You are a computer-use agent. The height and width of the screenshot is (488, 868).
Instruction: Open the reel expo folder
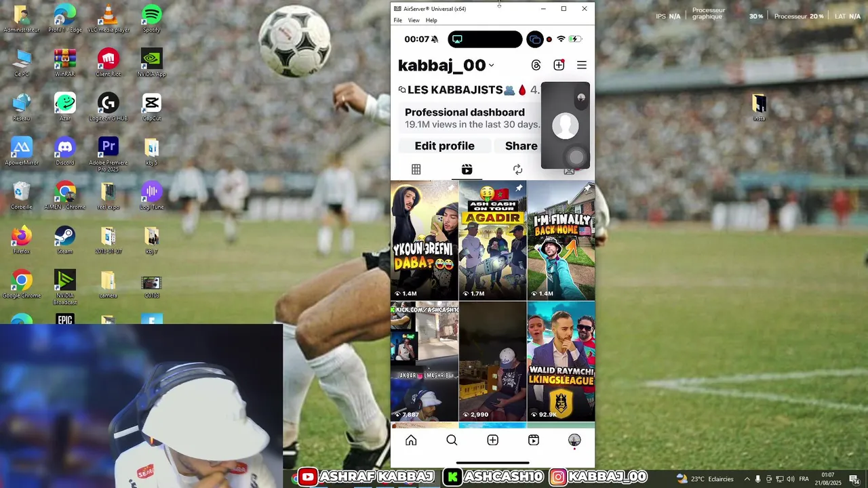tap(108, 196)
